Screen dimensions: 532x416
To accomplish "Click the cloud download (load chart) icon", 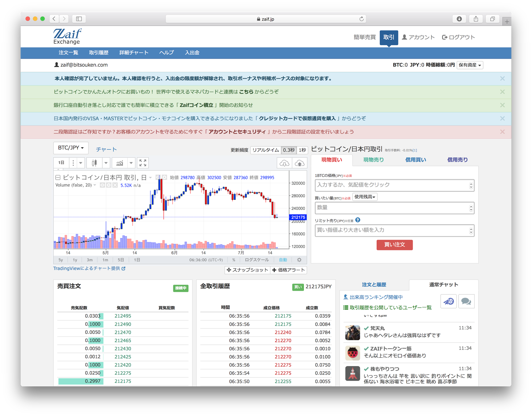I will tap(284, 163).
